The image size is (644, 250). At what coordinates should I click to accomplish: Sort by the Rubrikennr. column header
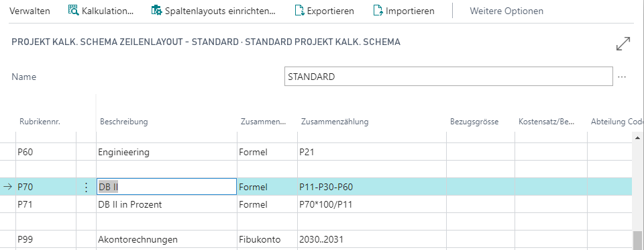pos(40,122)
